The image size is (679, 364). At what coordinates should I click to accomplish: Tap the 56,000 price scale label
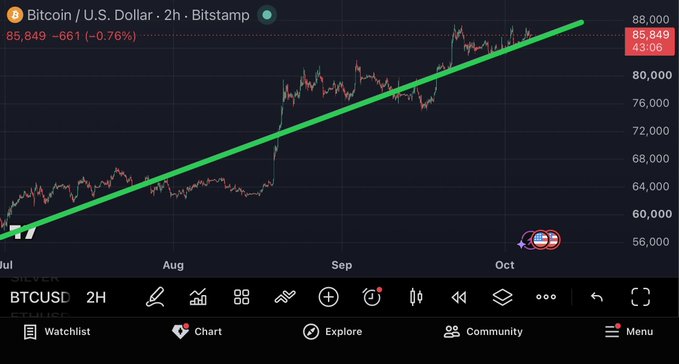(650, 242)
